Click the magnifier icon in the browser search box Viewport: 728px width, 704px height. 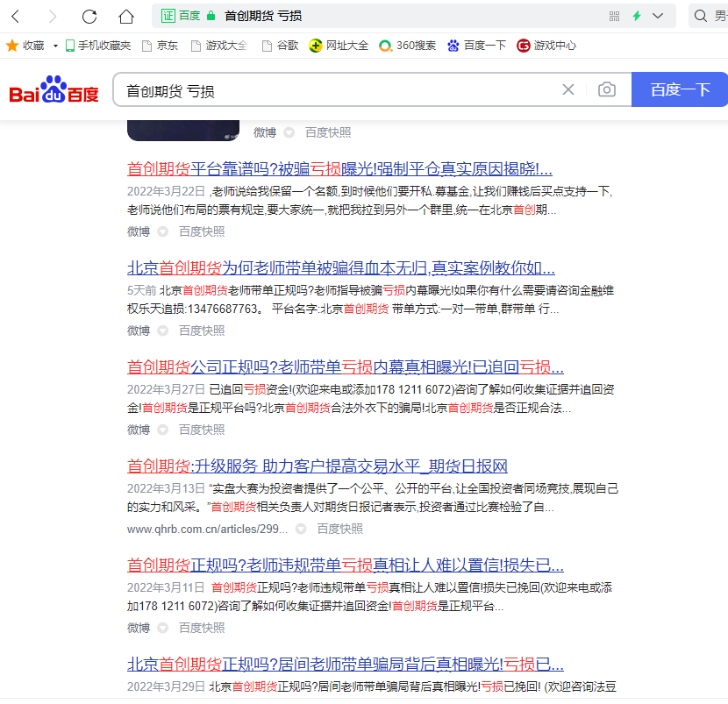click(700, 16)
